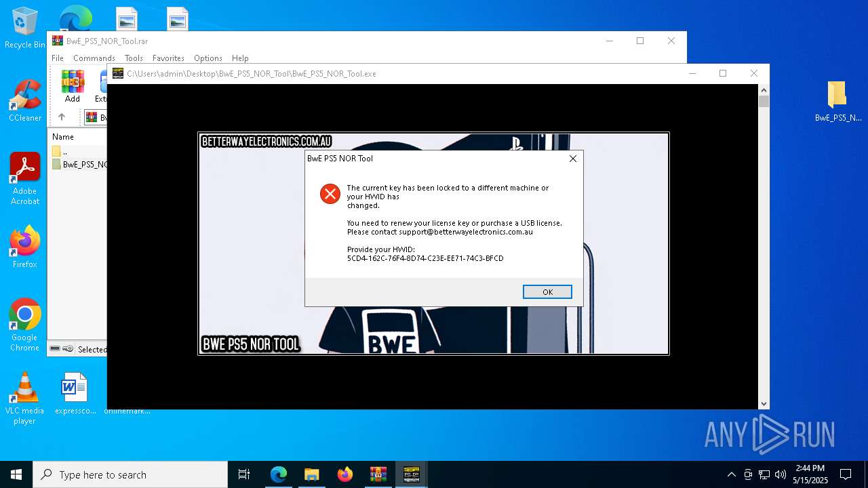868x488 pixels.
Task: Click the Add toolbar icon in WinRAR
Action: (73, 86)
